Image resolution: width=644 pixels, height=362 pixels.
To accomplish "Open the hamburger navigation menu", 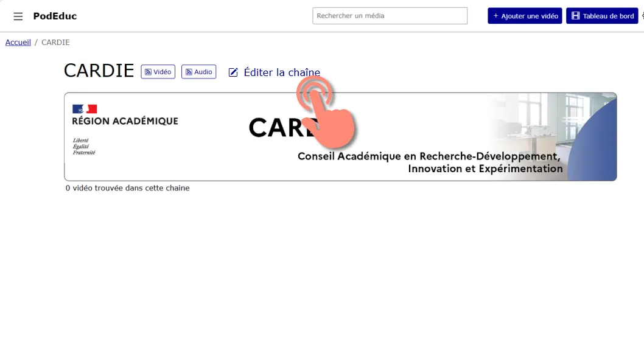I will click(18, 16).
